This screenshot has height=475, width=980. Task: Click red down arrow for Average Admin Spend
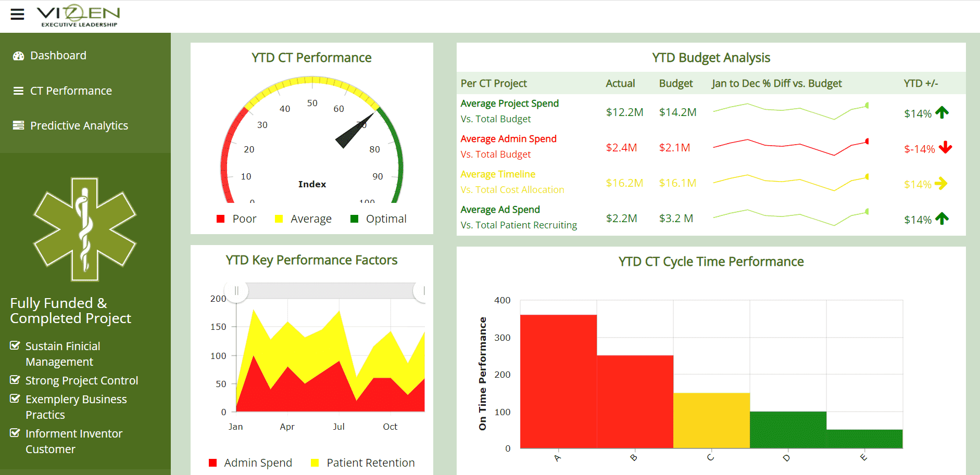tap(946, 148)
